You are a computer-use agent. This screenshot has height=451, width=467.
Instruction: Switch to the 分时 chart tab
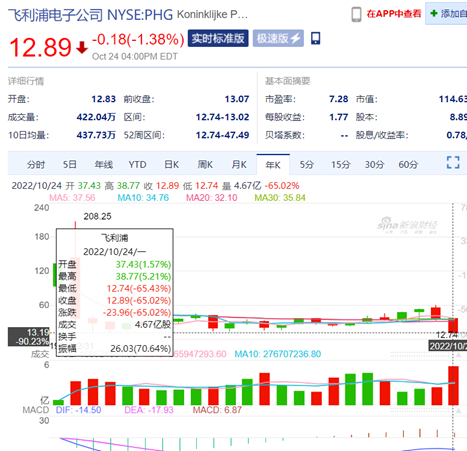coord(36,165)
